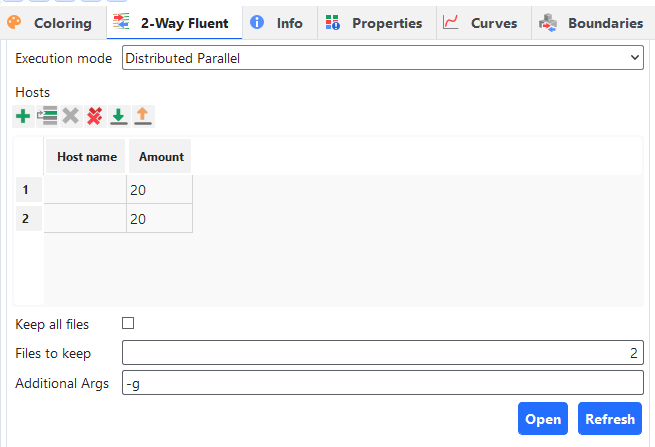Select row header 1 in Hosts table
The width and height of the screenshot is (655, 447).
pos(26,190)
